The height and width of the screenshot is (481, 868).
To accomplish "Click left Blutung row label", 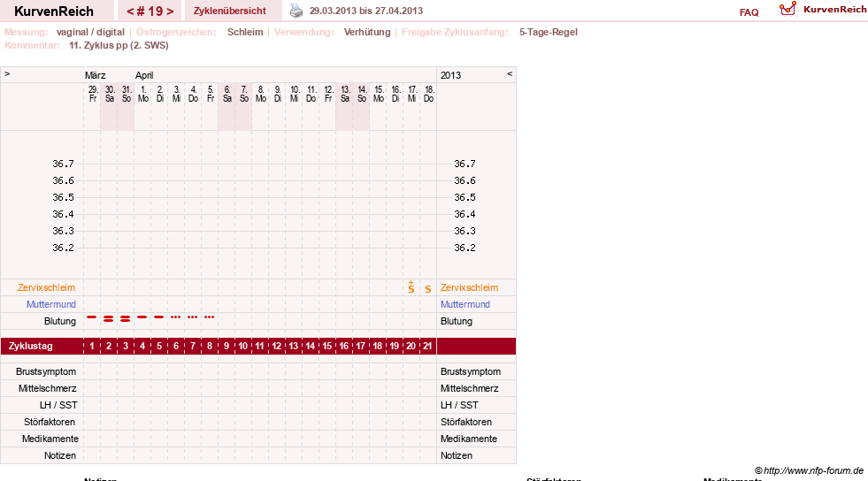I will point(60,321).
